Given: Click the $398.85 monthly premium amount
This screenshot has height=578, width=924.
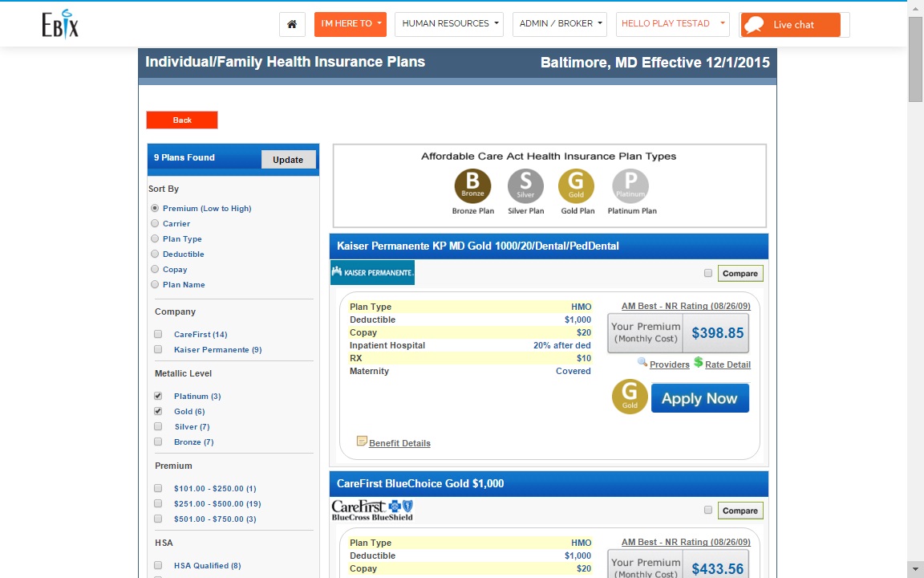Looking at the screenshot, I should tap(717, 333).
